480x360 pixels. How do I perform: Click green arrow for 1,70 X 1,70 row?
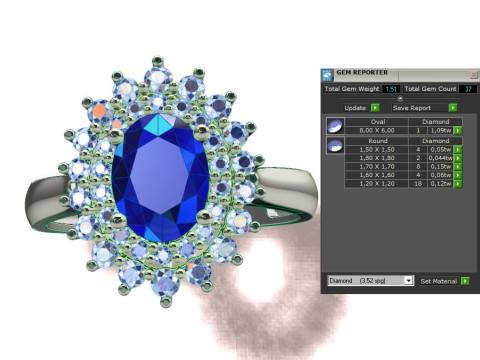458,167
